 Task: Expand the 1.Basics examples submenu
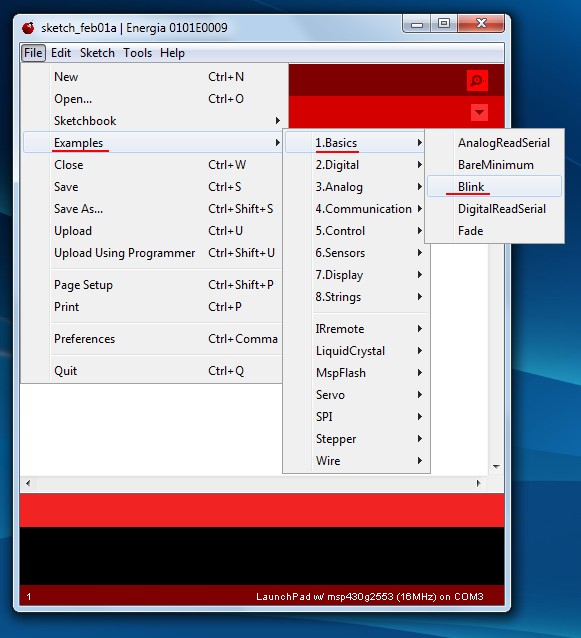pos(355,142)
